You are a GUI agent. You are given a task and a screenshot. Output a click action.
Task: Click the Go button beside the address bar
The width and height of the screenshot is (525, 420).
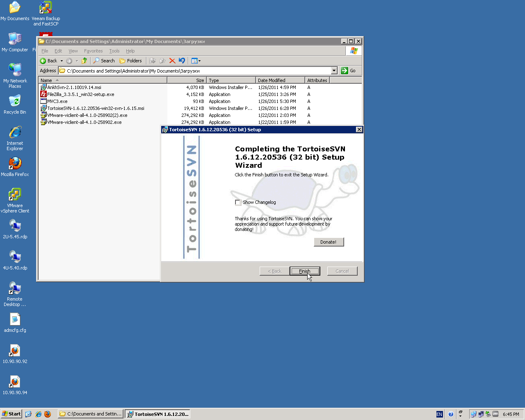pos(349,71)
